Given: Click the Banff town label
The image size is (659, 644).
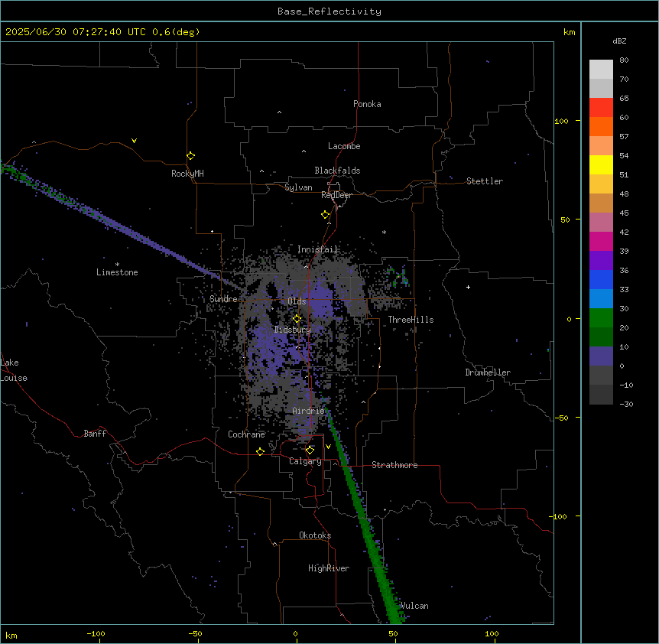Looking at the screenshot, I should [95, 434].
